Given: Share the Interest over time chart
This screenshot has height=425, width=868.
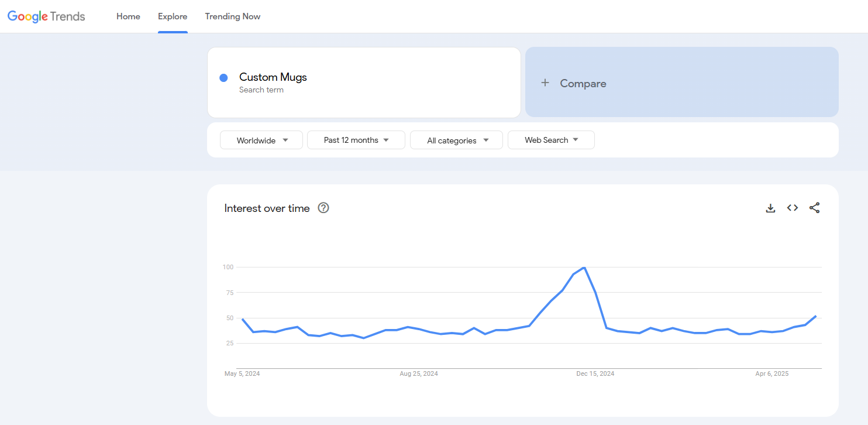Looking at the screenshot, I should coord(814,208).
